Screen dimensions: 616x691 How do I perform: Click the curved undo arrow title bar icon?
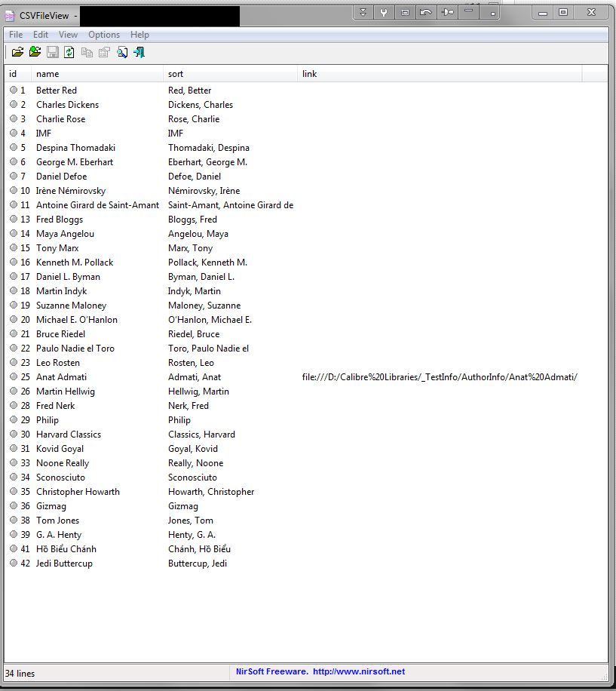[426, 12]
